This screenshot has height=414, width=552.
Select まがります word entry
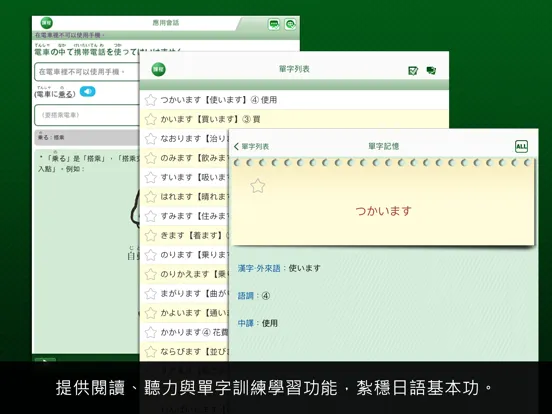click(184, 294)
